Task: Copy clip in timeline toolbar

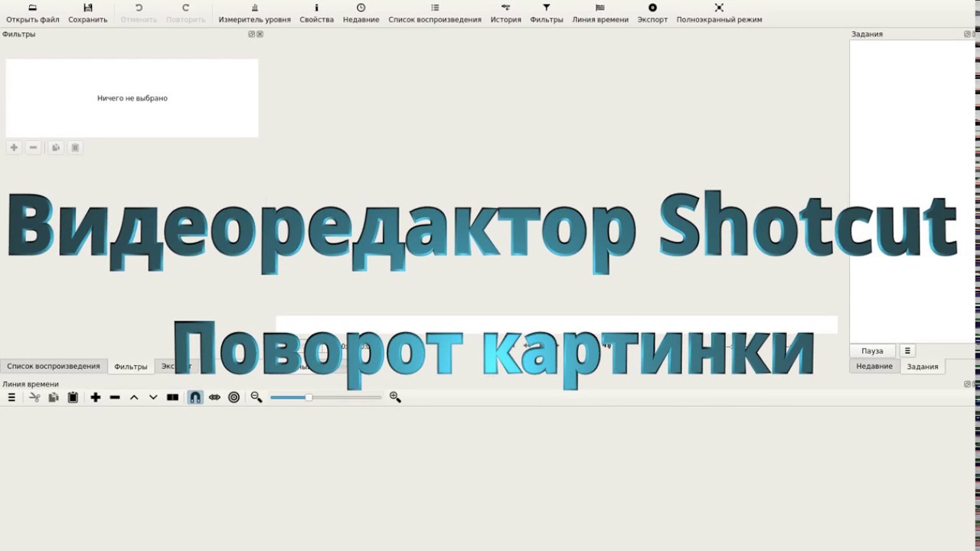Action: click(x=54, y=397)
